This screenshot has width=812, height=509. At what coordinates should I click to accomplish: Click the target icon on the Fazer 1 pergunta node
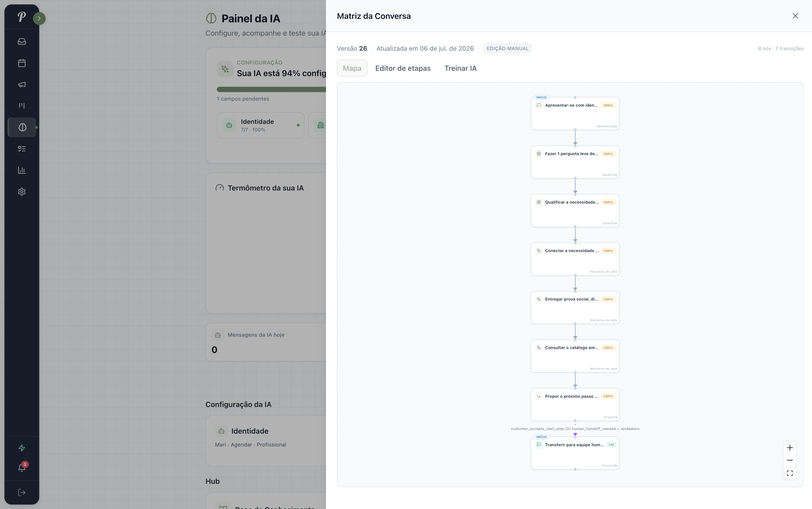538,154
